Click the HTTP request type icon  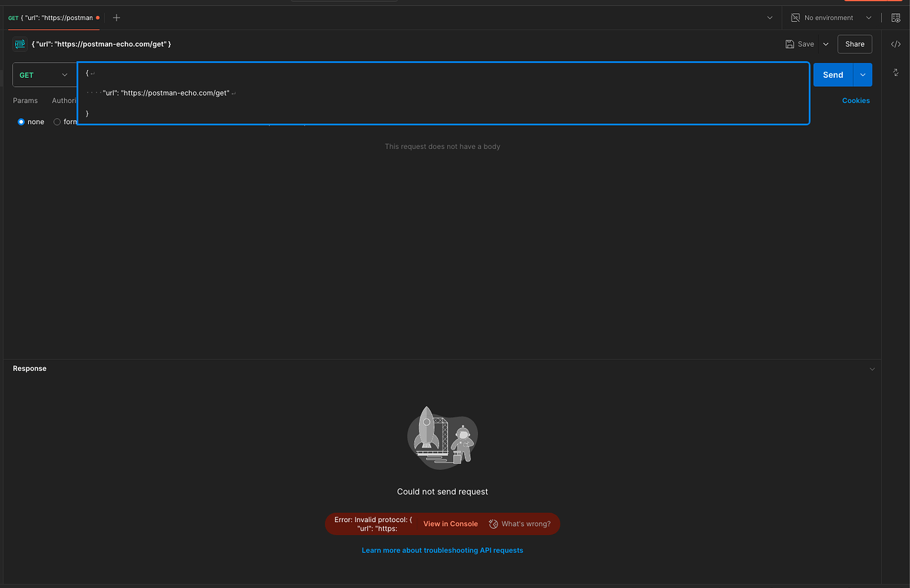19,44
